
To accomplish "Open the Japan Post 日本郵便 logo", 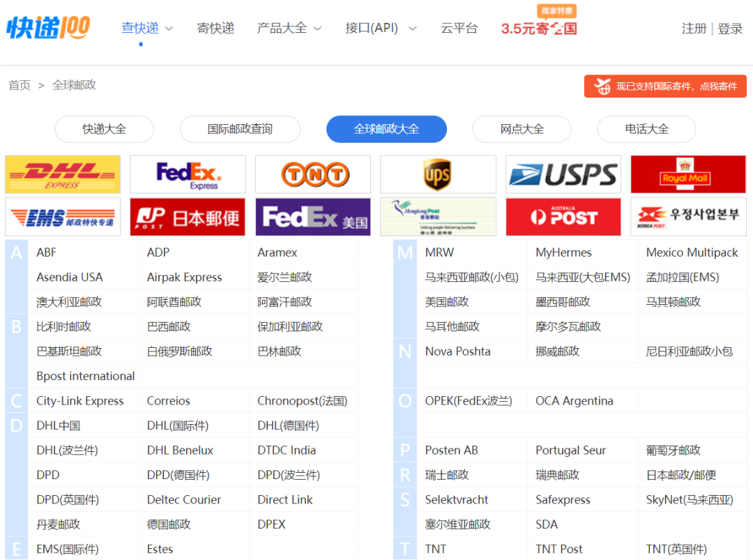I will (x=188, y=217).
